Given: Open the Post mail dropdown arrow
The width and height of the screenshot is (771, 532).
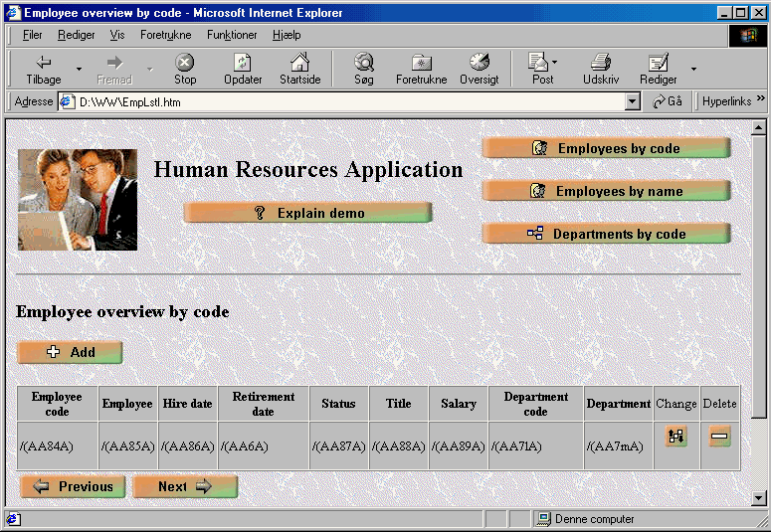Looking at the screenshot, I should click(555, 62).
